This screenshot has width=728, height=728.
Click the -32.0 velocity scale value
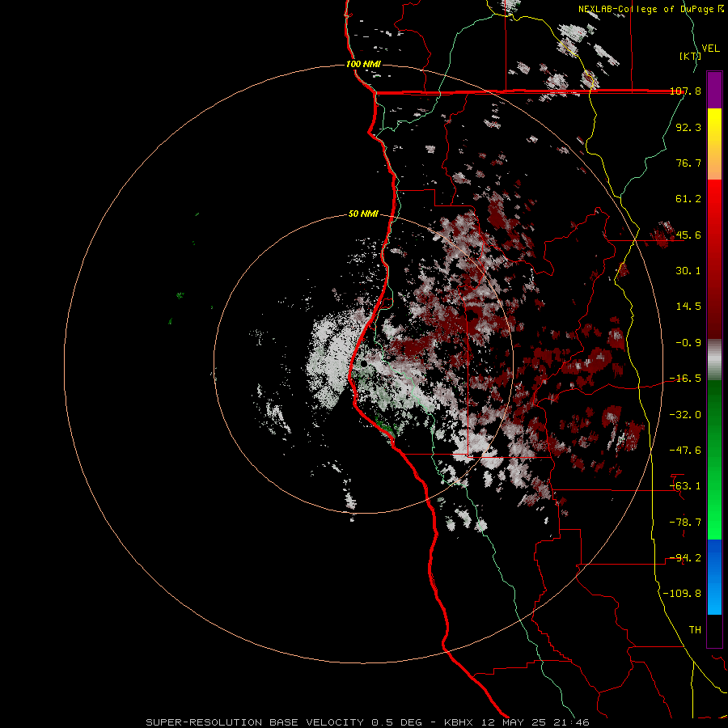tap(685, 414)
